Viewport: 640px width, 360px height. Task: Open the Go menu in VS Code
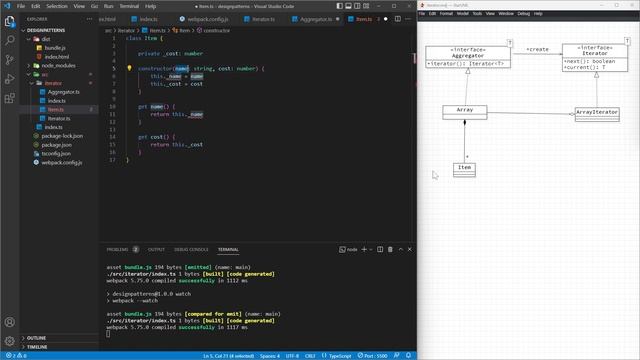pyautogui.click(x=94, y=6)
